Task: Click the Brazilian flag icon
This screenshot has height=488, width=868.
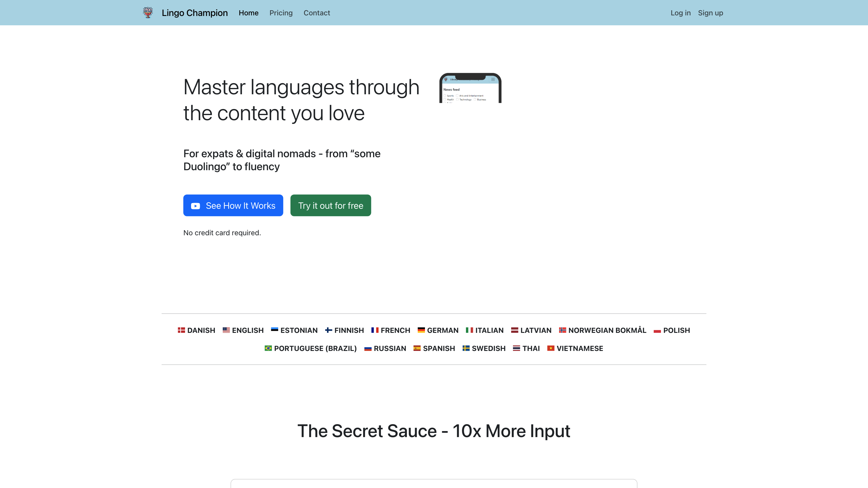Action: click(x=268, y=348)
